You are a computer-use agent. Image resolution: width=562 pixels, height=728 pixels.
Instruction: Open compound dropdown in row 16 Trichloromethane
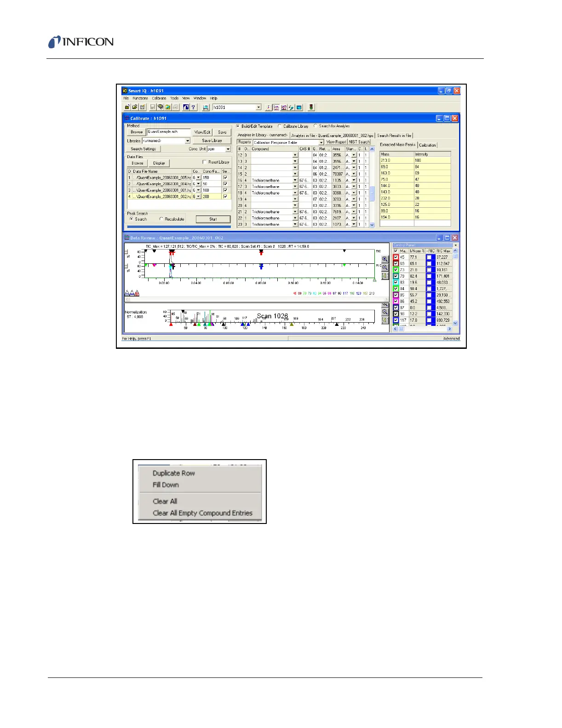(x=295, y=181)
